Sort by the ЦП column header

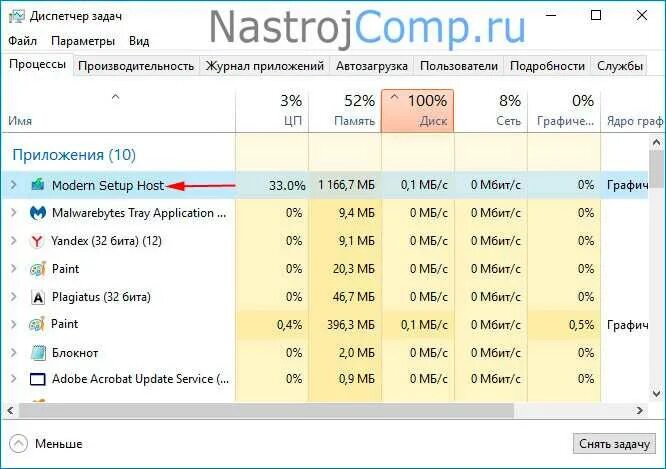[272, 111]
